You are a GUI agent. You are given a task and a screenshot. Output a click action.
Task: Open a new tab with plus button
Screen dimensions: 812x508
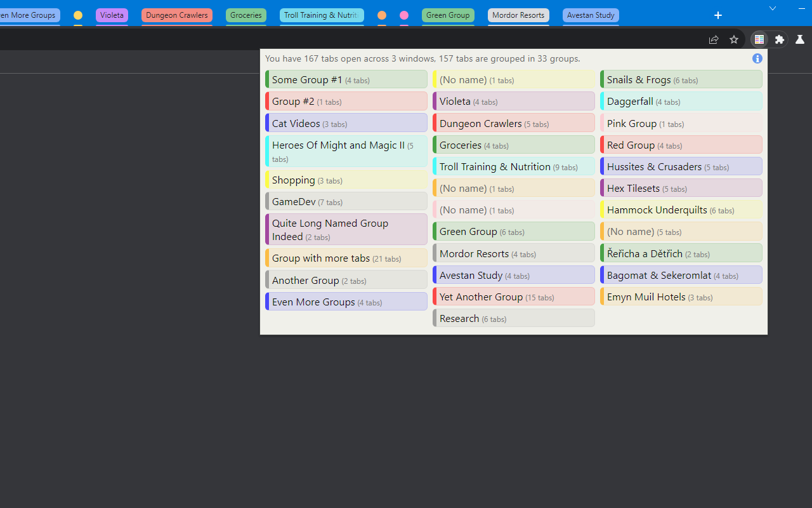pyautogui.click(x=718, y=15)
